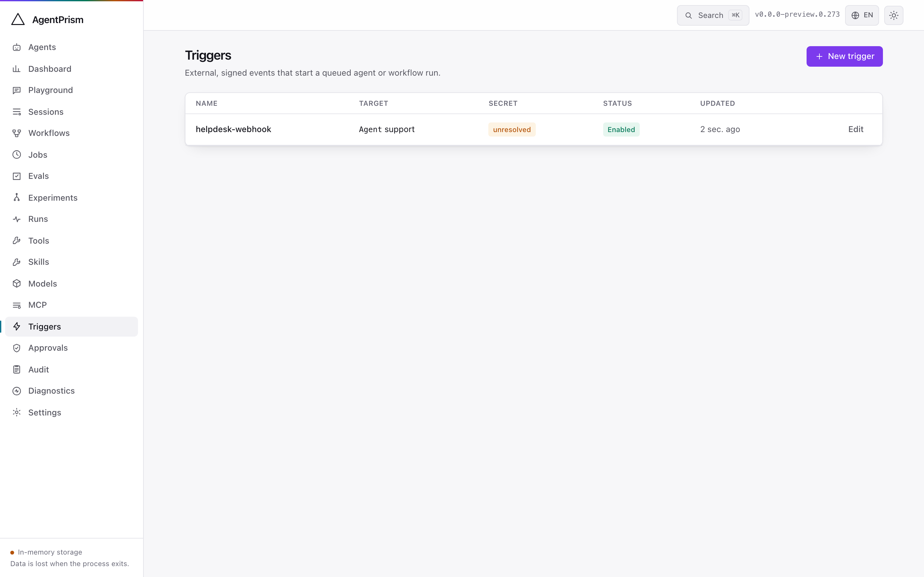Click the unresolved secret badge
The width and height of the screenshot is (924, 577).
pos(512,130)
